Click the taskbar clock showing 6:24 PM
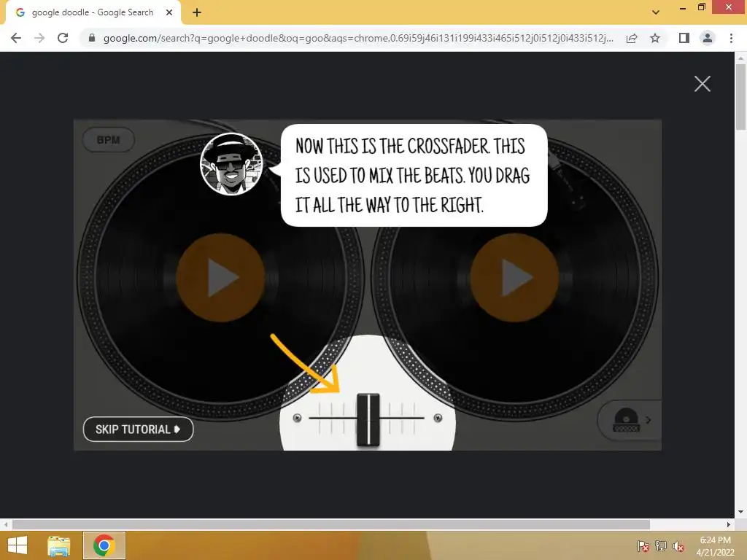Image resolution: width=747 pixels, height=560 pixels. (715, 546)
